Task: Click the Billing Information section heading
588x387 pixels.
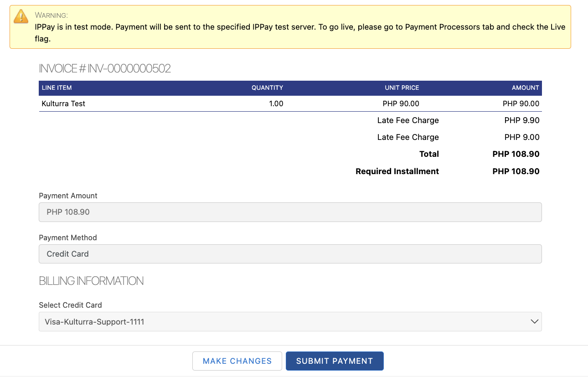Action: (91, 281)
